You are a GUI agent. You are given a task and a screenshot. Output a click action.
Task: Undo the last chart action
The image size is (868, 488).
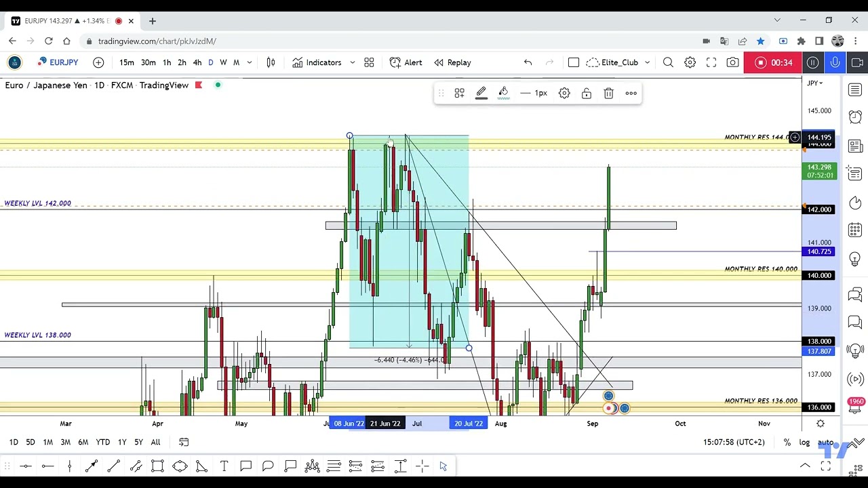(528, 62)
